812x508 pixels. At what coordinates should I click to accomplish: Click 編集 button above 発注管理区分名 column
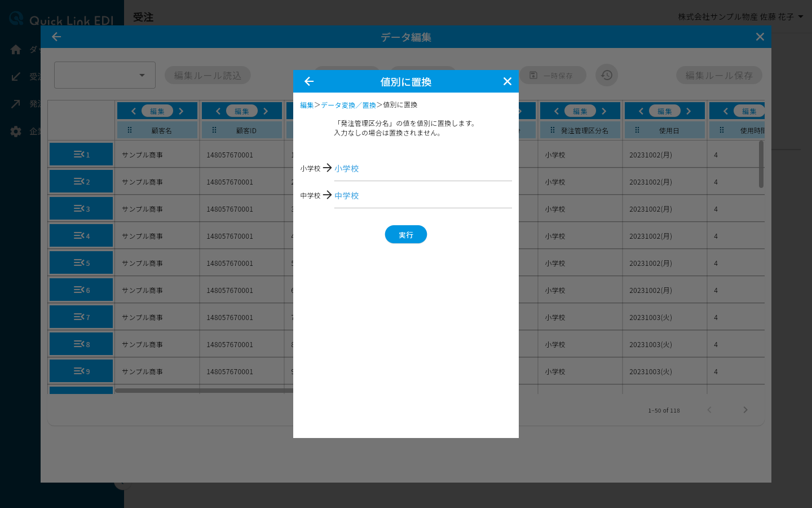tap(580, 111)
